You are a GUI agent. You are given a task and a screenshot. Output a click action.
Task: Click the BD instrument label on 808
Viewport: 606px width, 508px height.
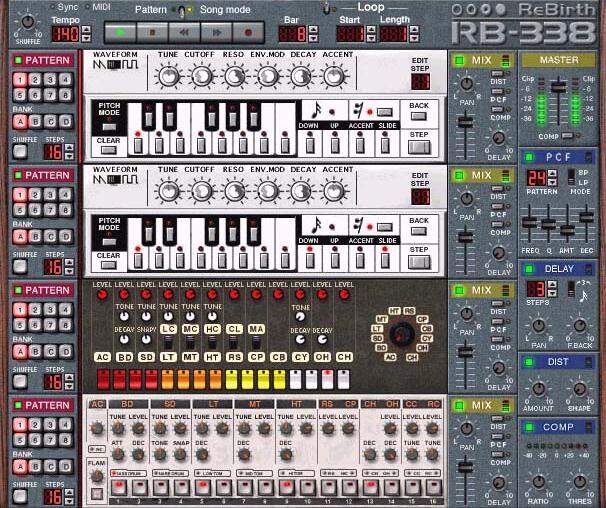pos(124,357)
